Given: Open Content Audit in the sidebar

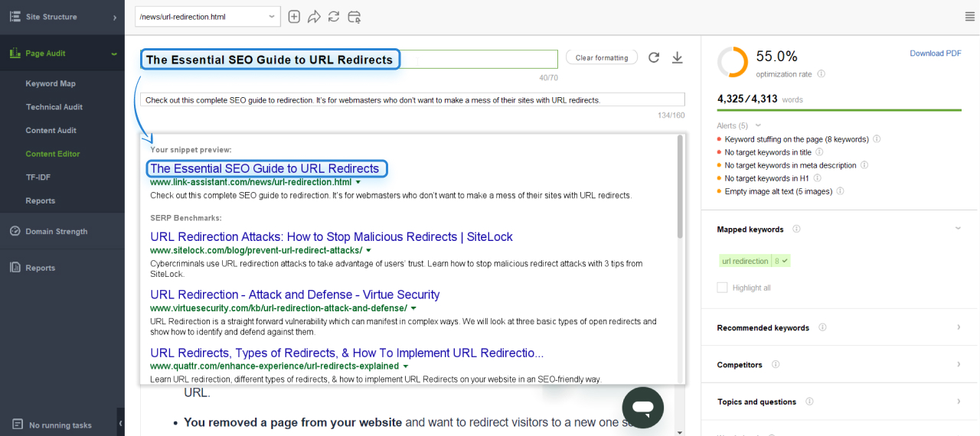Looking at the screenshot, I should (51, 130).
